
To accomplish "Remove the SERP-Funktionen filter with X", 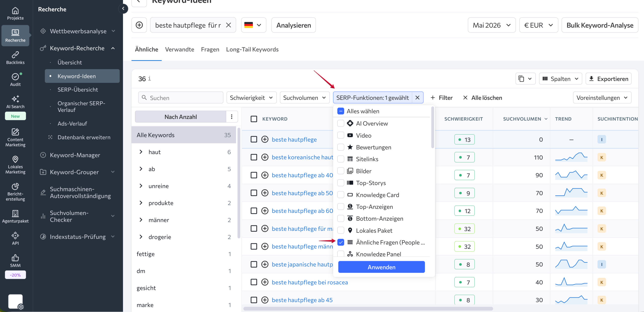I will tap(418, 98).
